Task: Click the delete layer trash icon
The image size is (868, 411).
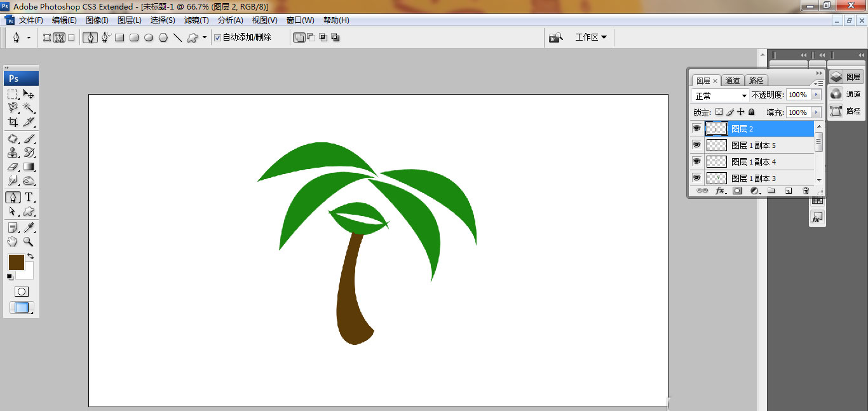Action: coord(806,191)
